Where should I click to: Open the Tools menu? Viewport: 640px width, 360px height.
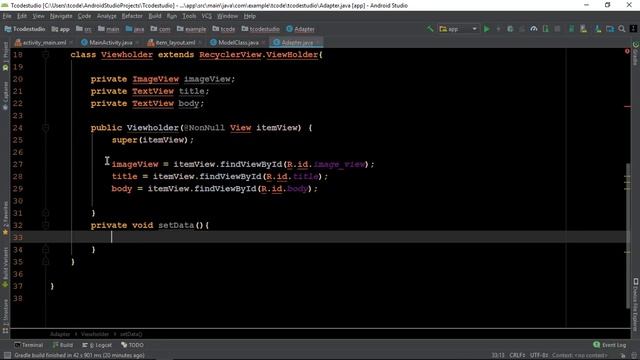(x=189, y=16)
